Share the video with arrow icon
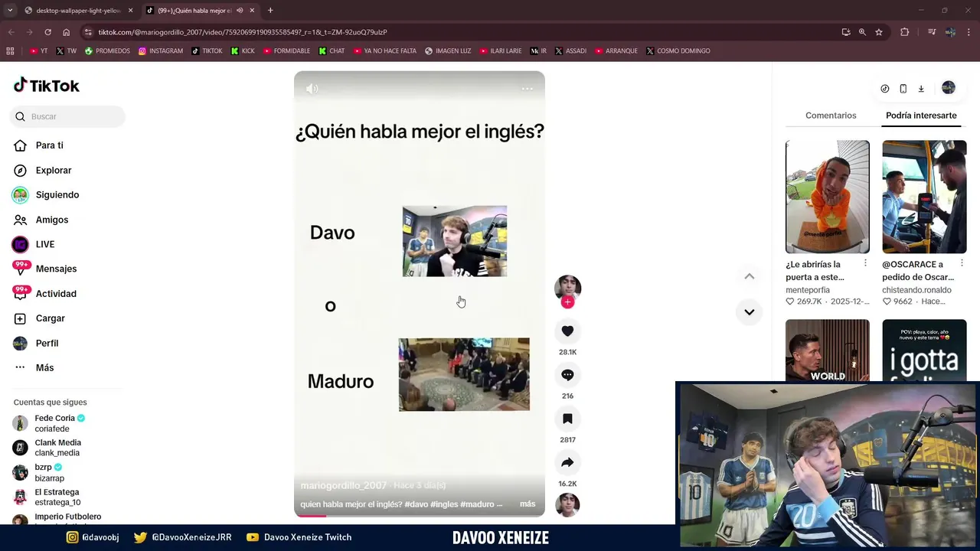This screenshot has height=551, width=980. (x=567, y=462)
